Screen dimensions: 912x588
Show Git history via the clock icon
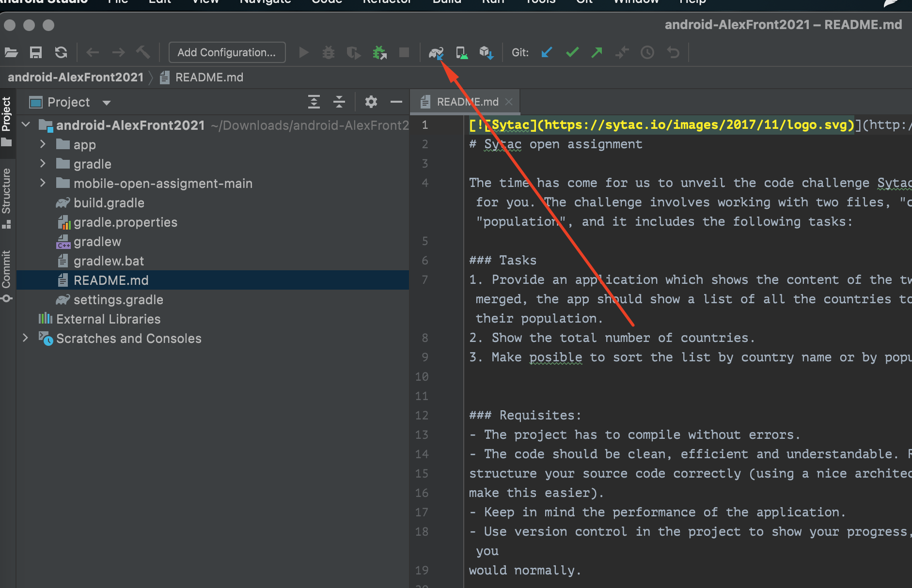point(648,52)
